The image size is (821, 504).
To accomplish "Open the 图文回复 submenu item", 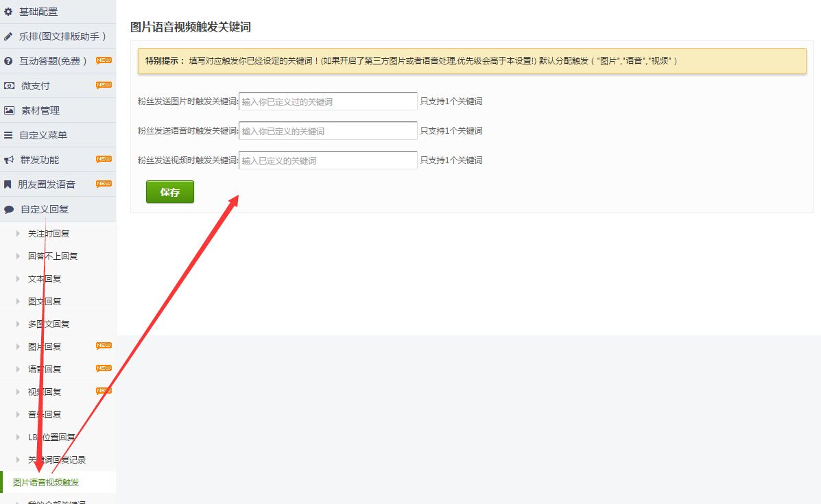I will [45, 302].
